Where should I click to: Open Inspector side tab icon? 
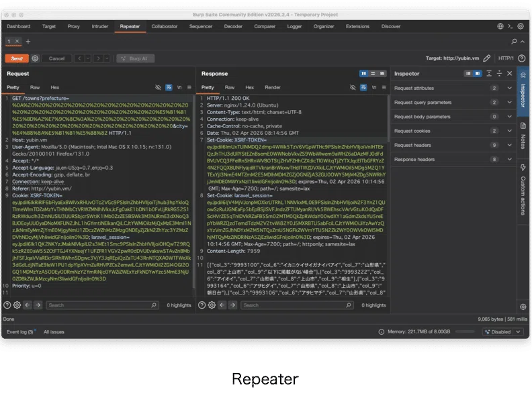click(x=523, y=91)
